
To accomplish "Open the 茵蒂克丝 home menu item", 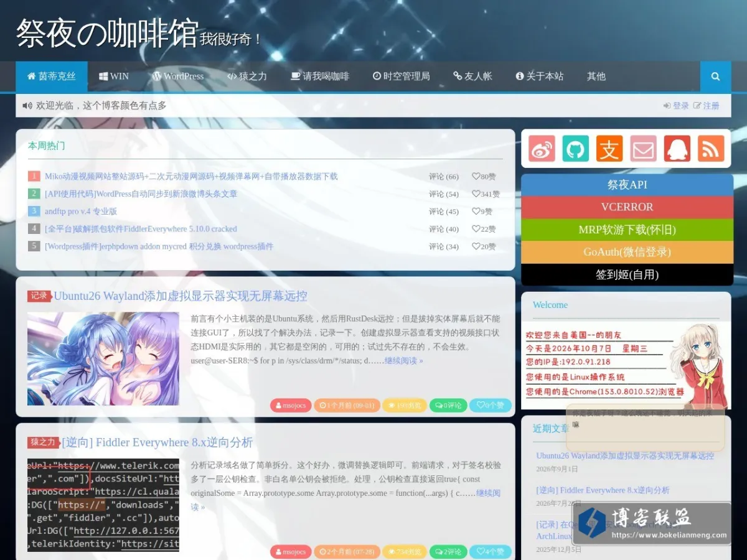I will (x=52, y=77).
